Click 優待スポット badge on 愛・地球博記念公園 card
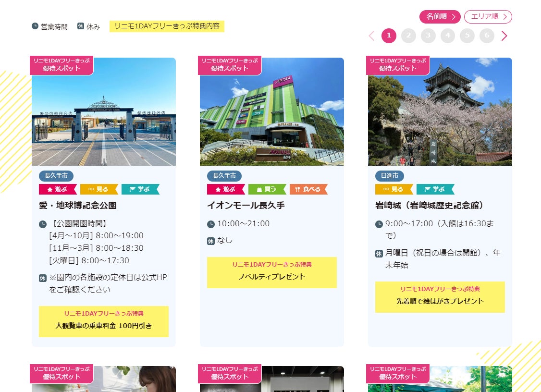This screenshot has width=541, height=392. pyautogui.click(x=61, y=65)
